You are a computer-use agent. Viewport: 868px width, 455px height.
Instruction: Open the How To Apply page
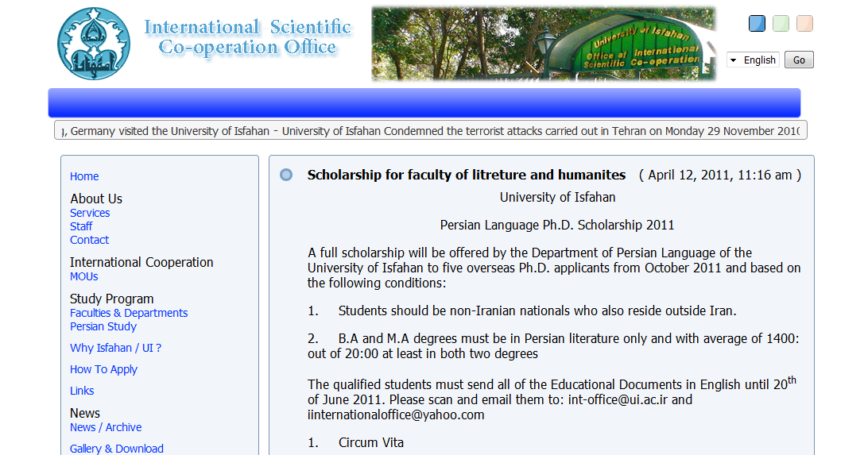tap(103, 369)
